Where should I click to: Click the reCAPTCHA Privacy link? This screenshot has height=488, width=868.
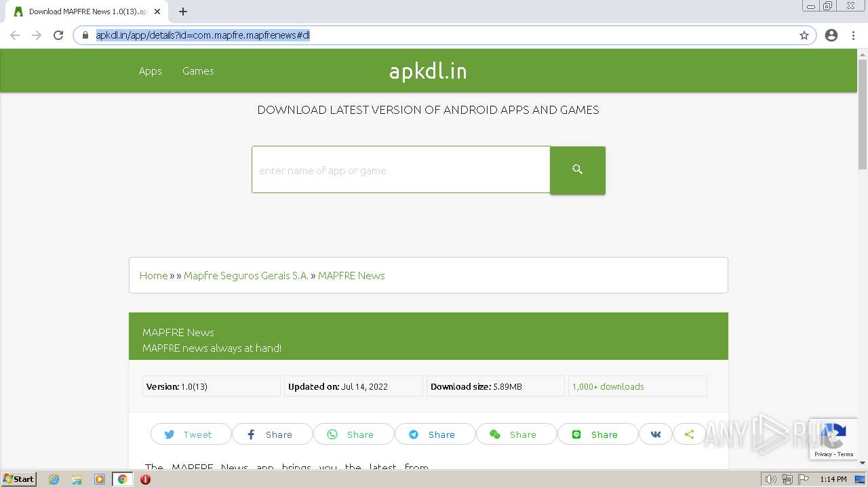[x=823, y=454]
